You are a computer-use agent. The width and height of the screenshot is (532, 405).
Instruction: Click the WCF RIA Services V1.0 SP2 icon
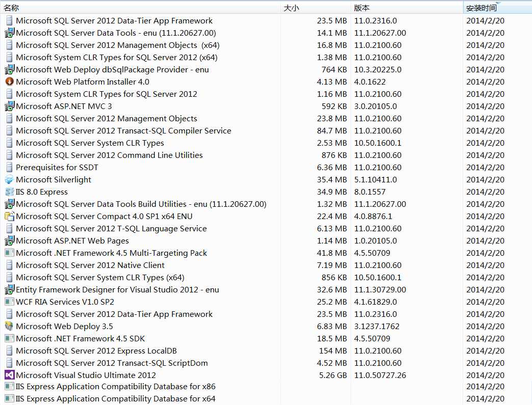pos(10,302)
